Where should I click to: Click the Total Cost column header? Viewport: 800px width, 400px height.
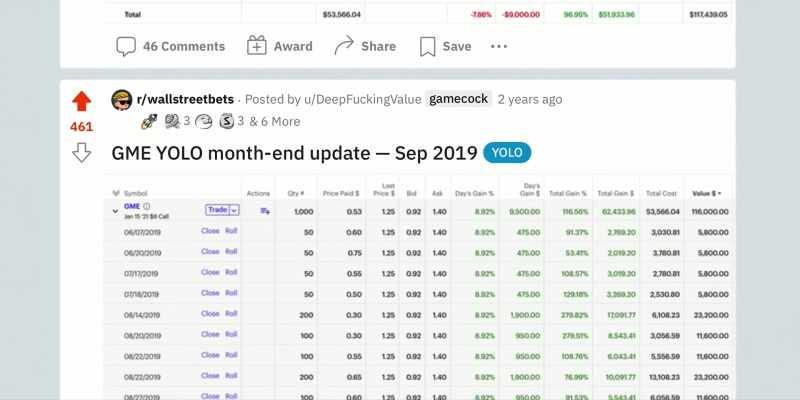click(661, 193)
